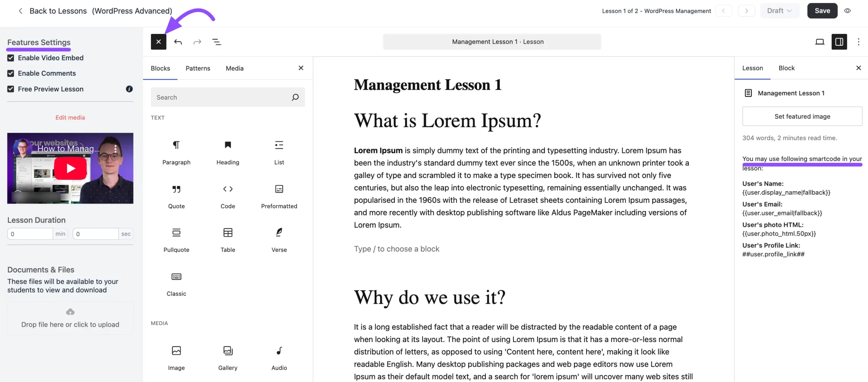868x382 pixels.
Task: Open the Lesson sidebar tab
Action: (x=752, y=68)
